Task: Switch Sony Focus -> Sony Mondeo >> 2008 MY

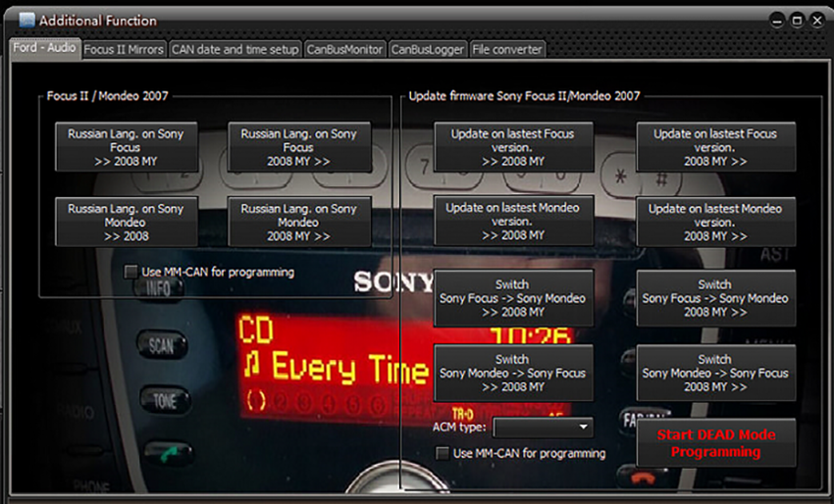Action: (x=513, y=298)
